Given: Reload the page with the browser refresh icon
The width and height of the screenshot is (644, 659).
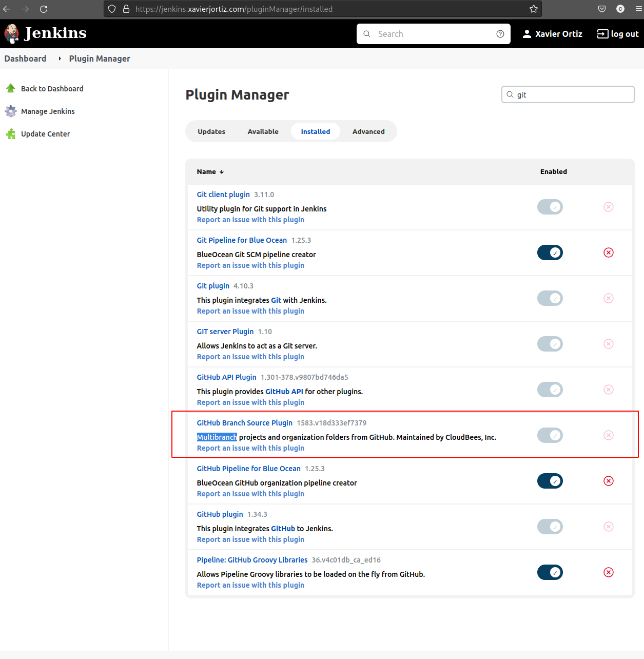Looking at the screenshot, I should click(x=44, y=9).
